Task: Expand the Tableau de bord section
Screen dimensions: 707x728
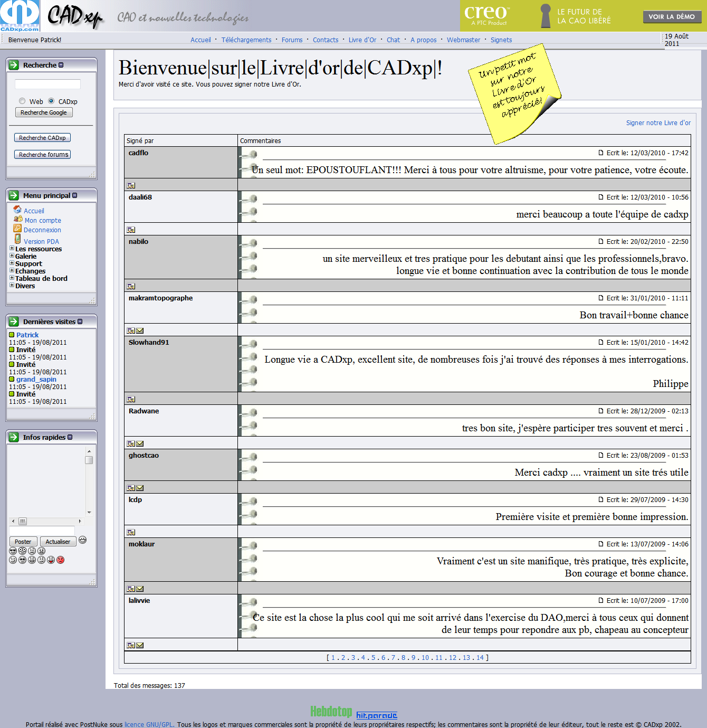Action: pyautogui.click(x=12, y=278)
